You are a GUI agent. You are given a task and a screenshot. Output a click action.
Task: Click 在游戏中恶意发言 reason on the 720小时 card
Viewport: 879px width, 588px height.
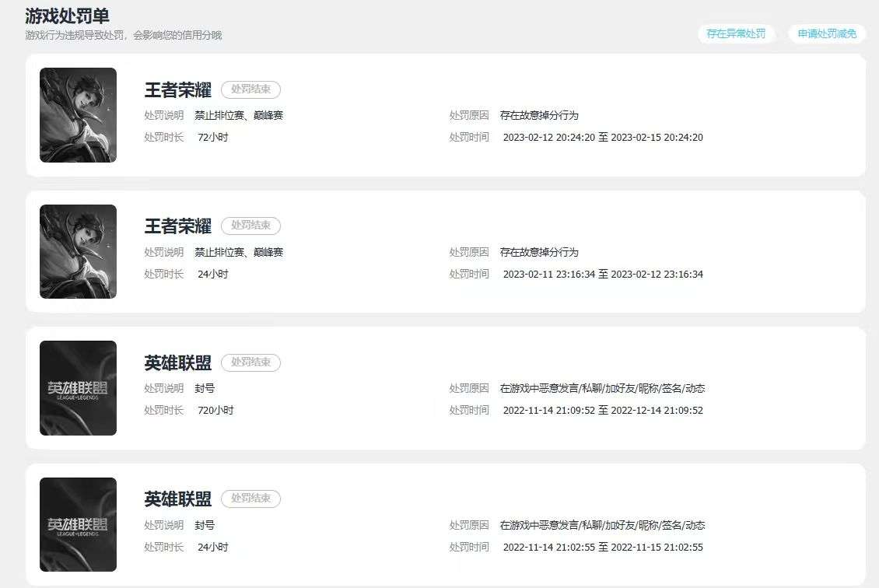603,388
